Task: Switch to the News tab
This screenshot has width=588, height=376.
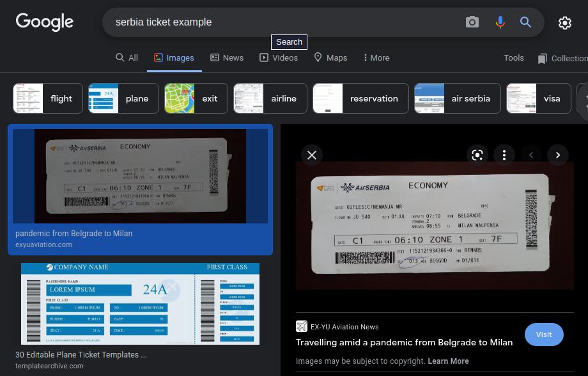Action: pos(227,57)
